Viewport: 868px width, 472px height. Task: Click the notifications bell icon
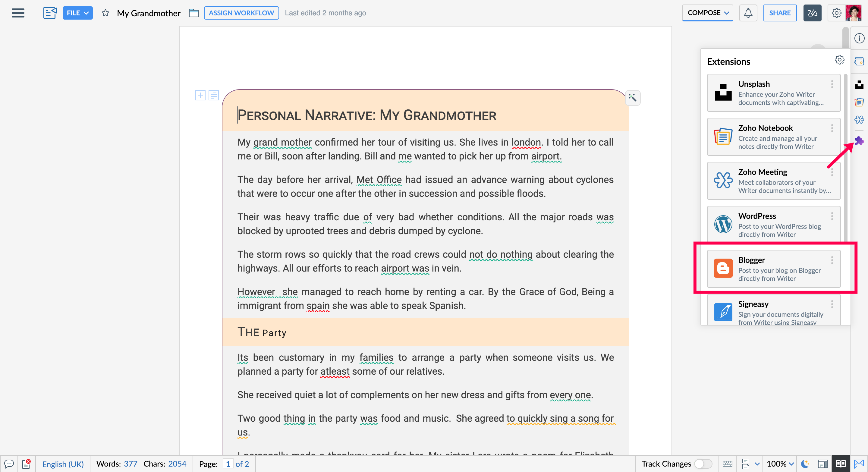(748, 13)
